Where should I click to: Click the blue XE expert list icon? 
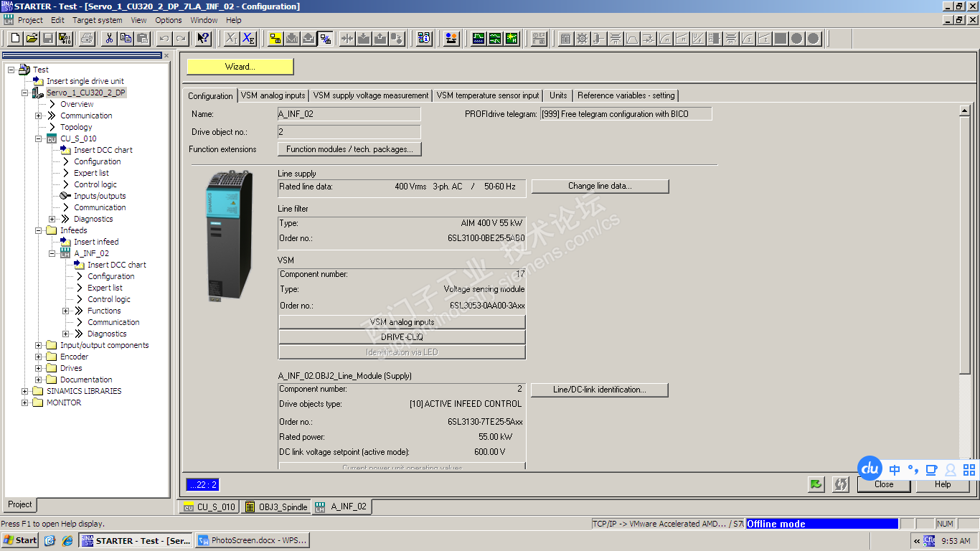click(248, 38)
